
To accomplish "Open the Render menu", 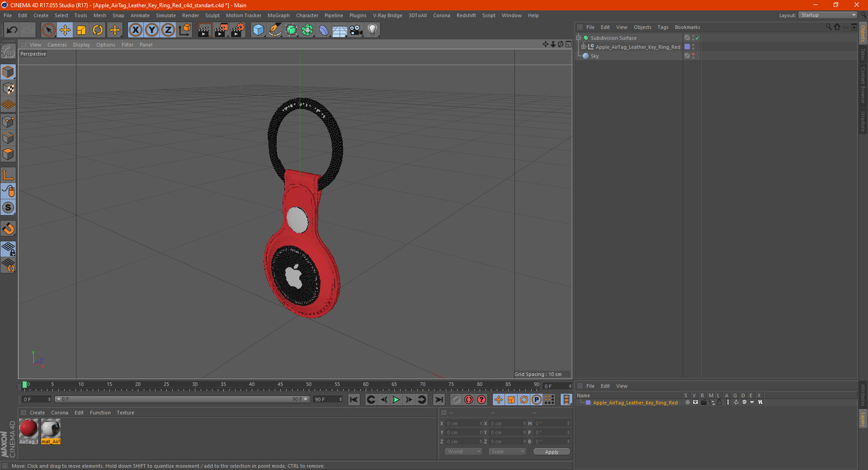I will pyautogui.click(x=190, y=15).
